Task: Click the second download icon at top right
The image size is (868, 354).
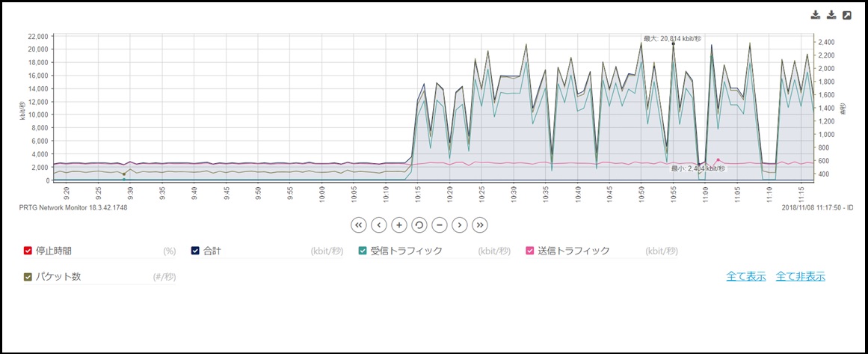Action: click(831, 16)
